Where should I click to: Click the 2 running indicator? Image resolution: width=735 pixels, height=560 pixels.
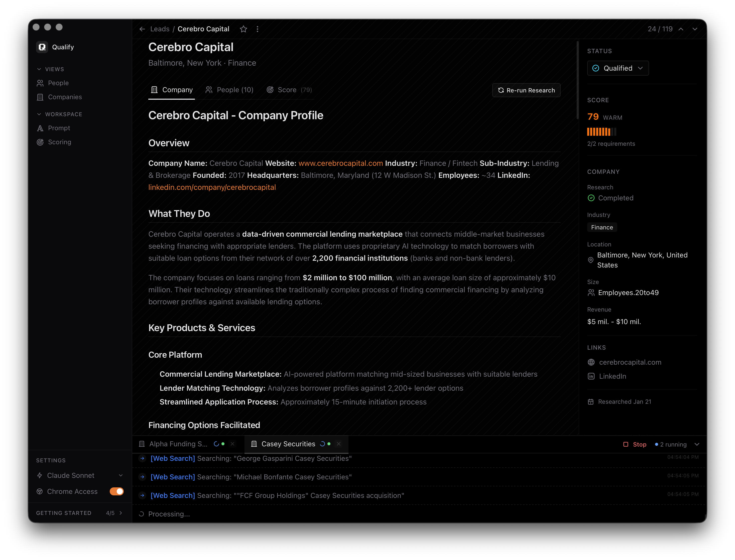671,444
